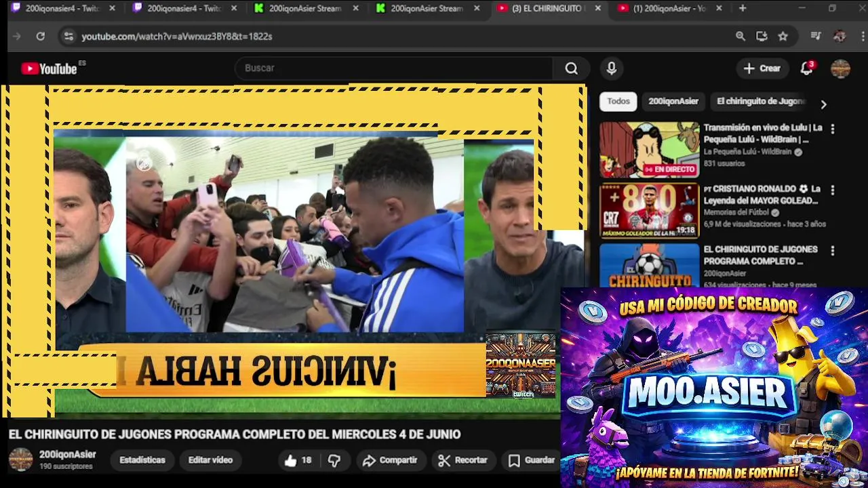The image size is (868, 488).
Task: Reload the page in the browser
Action: tap(41, 37)
